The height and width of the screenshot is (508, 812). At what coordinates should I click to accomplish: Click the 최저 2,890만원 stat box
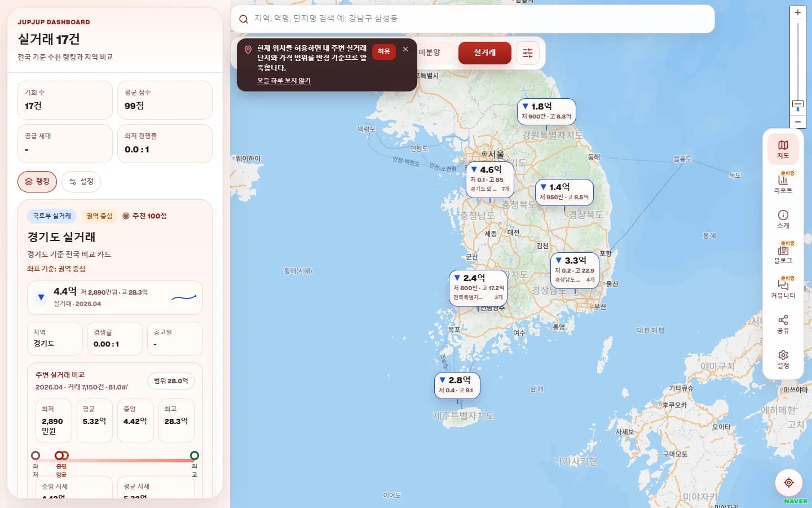click(x=54, y=421)
